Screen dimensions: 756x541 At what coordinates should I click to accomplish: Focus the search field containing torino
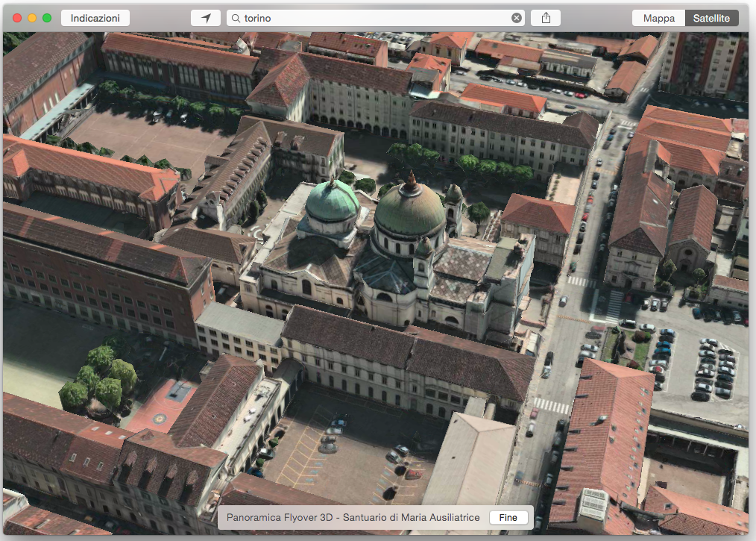point(373,18)
